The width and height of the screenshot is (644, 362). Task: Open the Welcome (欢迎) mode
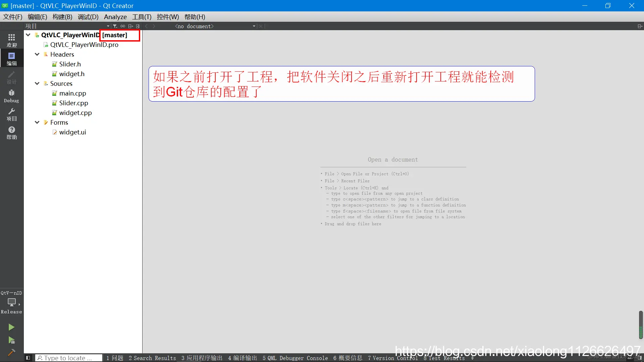pos(11,40)
